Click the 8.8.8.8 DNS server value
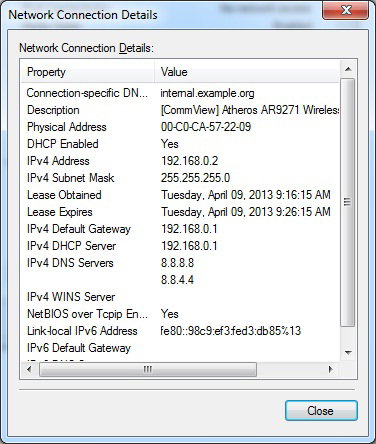The width and height of the screenshot is (376, 444). (x=177, y=263)
